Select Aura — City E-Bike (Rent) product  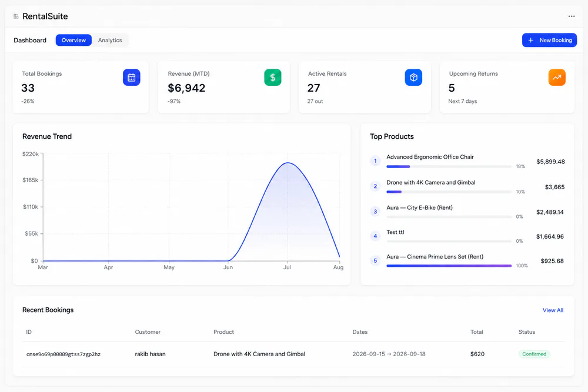(x=420, y=207)
